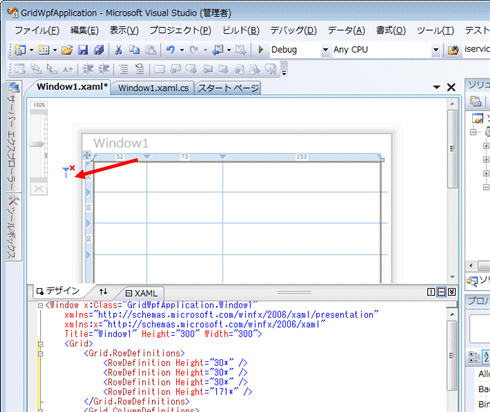Image resolution: width=490 pixels, height=412 pixels.
Task: Switch to the スタート ページ tab
Action: coord(228,88)
